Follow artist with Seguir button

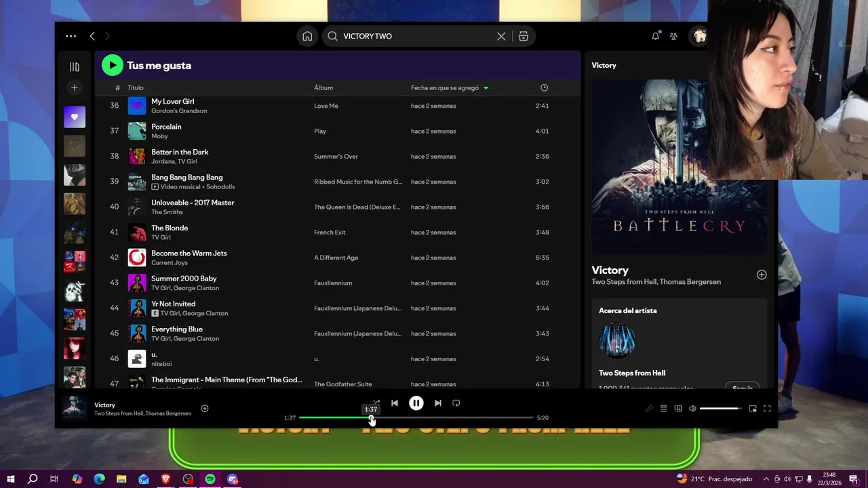click(743, 388)
